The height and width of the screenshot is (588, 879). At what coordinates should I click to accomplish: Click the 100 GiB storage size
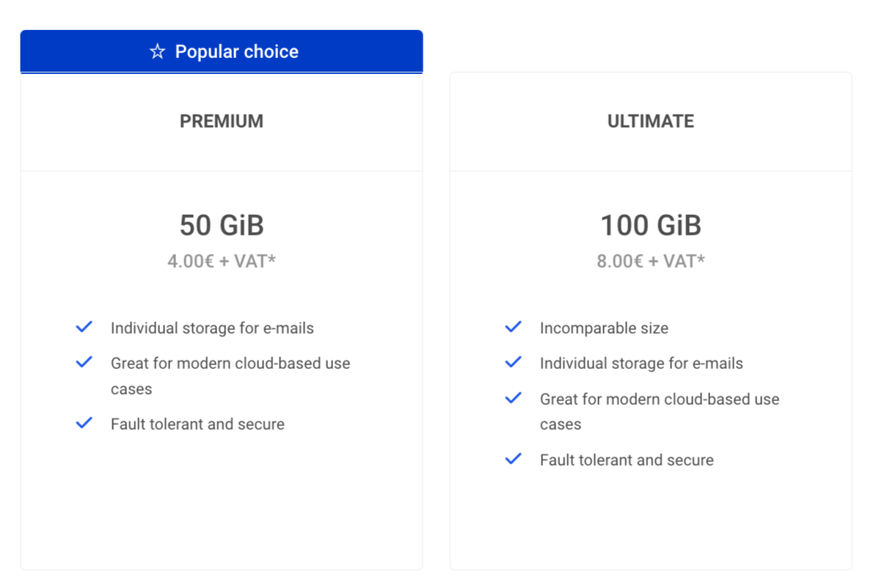pyautogui.click(x=651, y=225)
